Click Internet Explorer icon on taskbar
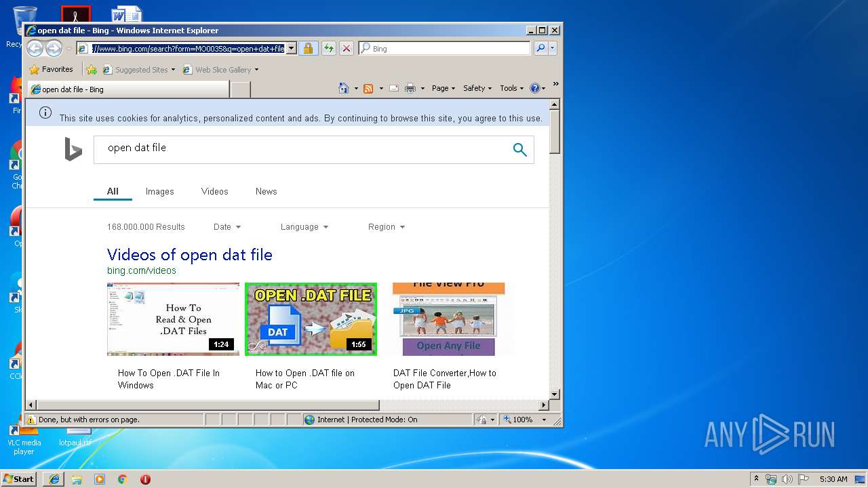The width and height of the screenshot is (868, 488). [54, 479]
